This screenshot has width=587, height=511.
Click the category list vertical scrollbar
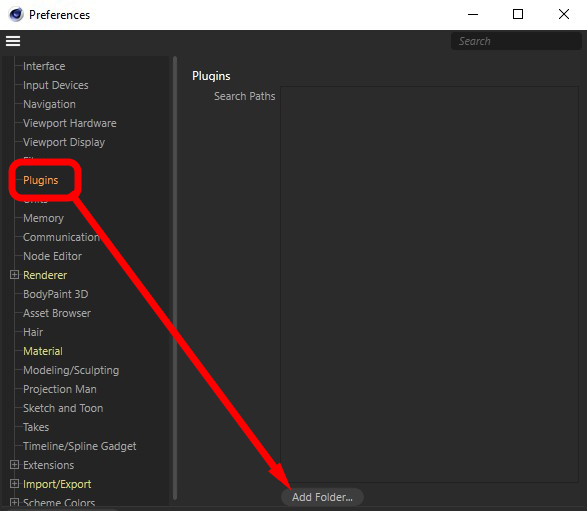(174, 278)
